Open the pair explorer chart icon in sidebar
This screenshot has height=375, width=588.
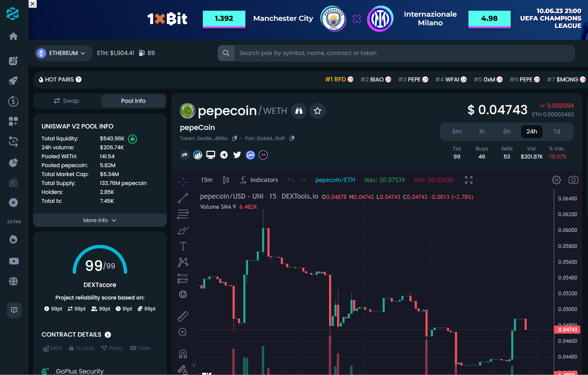(x=13, y=61)
